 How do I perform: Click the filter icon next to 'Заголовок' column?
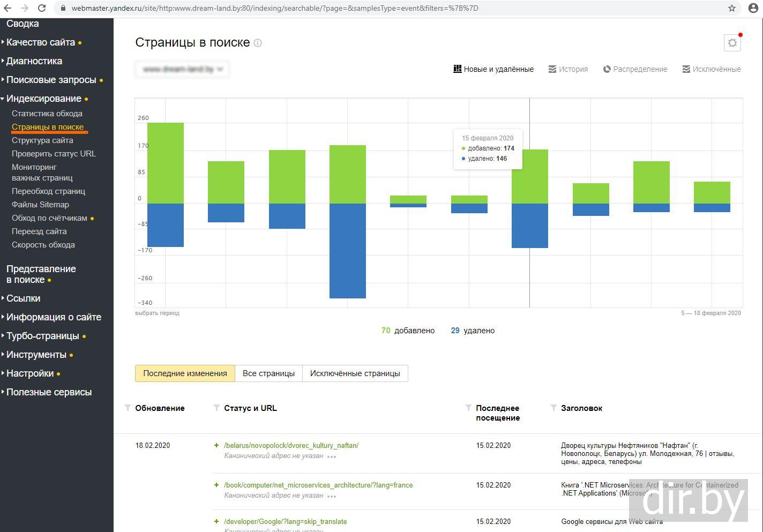click(x=553, y=408)
